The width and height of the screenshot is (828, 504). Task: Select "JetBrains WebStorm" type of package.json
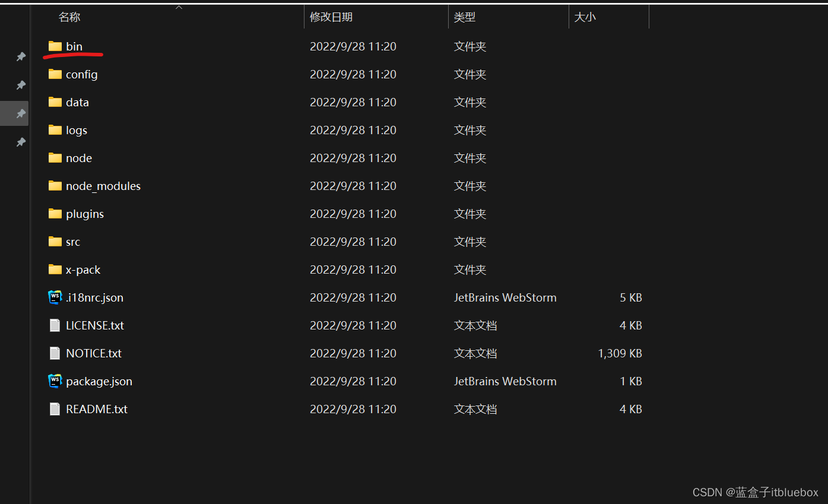[x=505, y=381]
